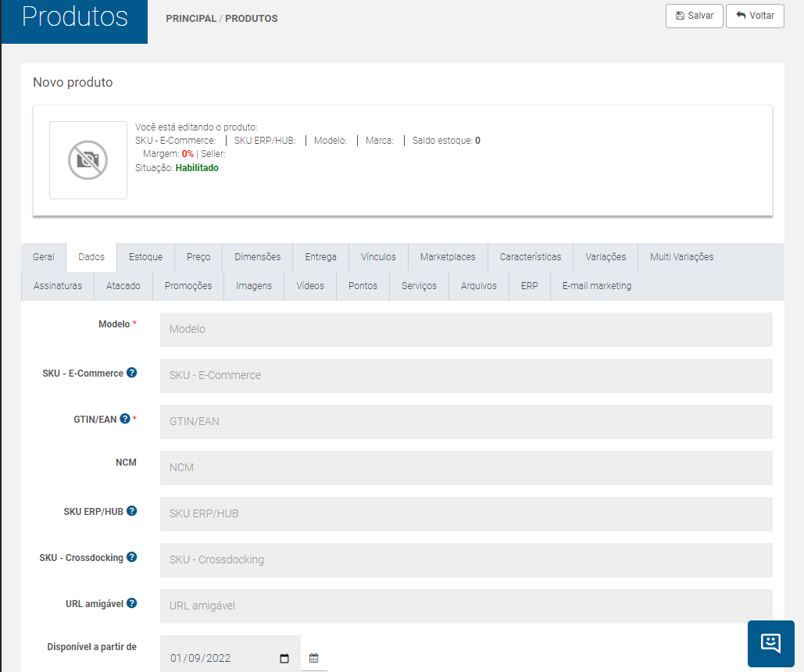
Task: Click the SKU - Crossdocking field
Action: [x=466, y=560]
